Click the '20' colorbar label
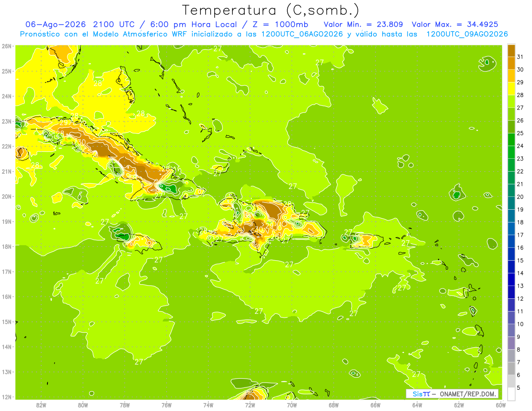The height and width of the screenshot is (411, 532). click(520, 197)
